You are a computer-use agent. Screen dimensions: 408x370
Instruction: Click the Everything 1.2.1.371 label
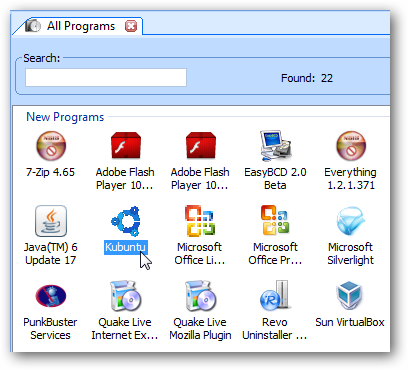351,179
